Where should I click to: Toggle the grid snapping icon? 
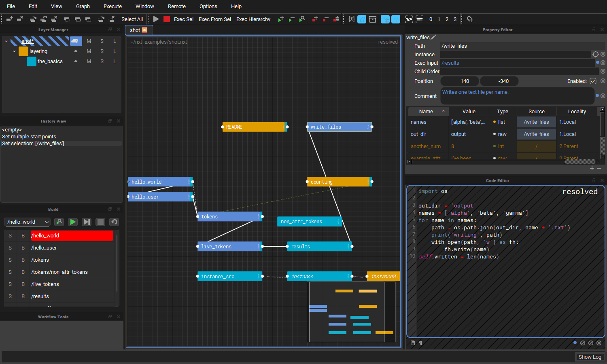385,19
